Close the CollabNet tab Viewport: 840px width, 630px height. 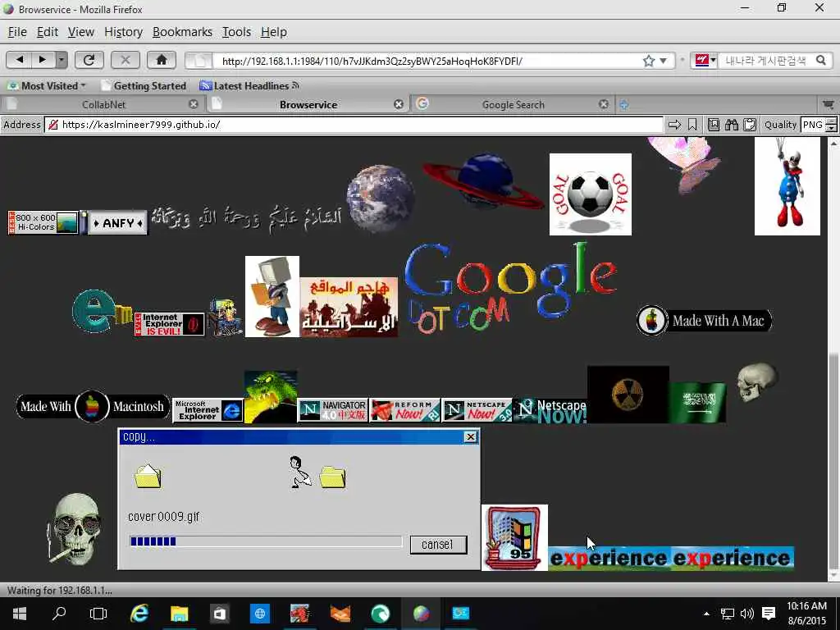coord(194,104)
